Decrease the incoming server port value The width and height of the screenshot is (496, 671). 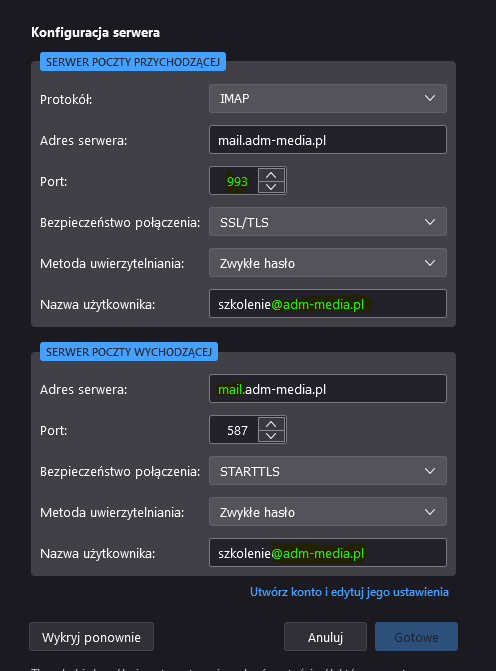pyautogui.click(x=271, y=187)
